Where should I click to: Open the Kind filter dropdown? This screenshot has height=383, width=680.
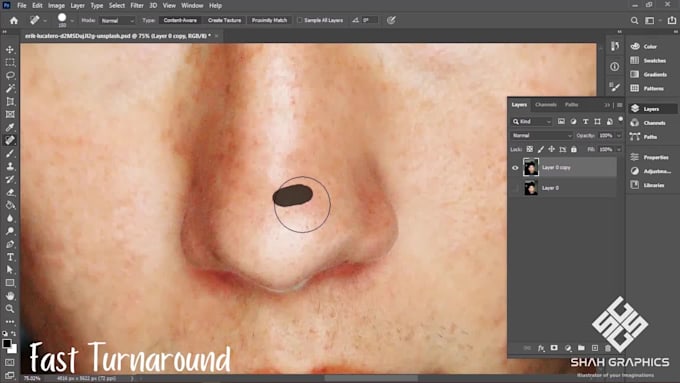point(532,121)
